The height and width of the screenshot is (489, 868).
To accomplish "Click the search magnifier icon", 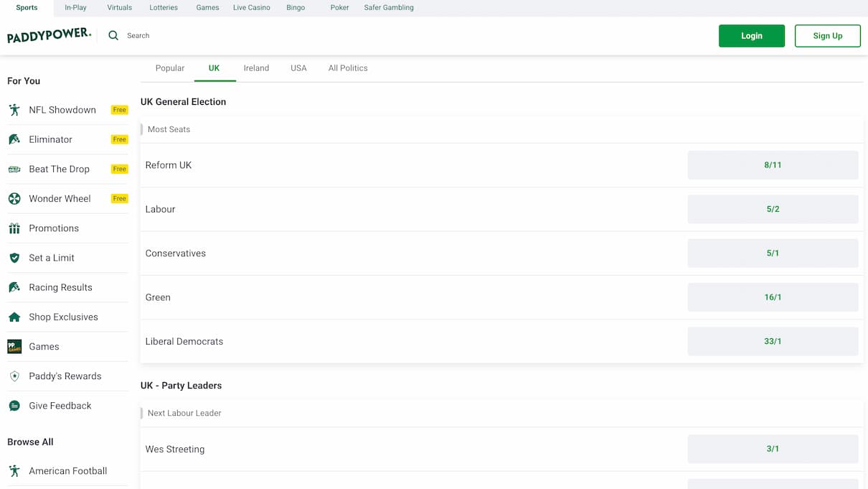I will click(x=113, y=35).
